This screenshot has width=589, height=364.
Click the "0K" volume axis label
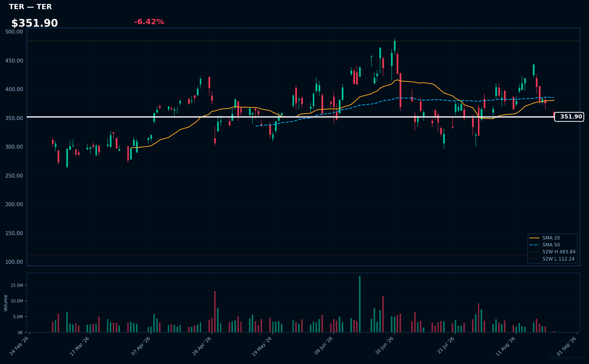20,333
